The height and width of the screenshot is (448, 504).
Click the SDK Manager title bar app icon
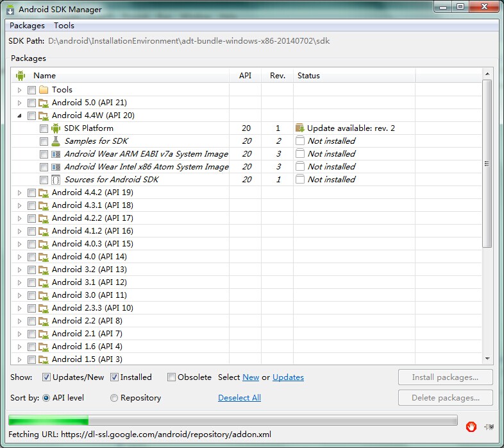click(10, 10)
